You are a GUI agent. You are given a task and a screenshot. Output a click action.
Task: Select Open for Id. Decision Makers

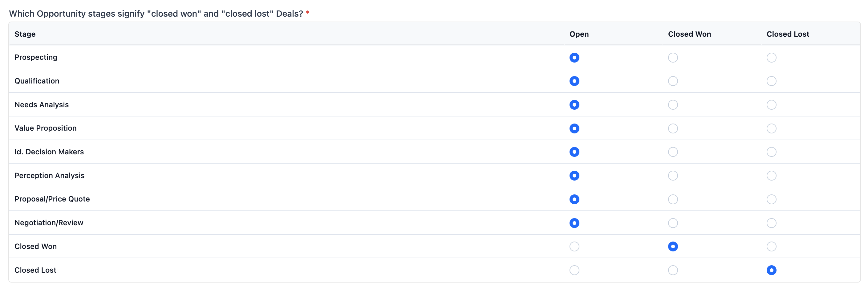(574, 152)
